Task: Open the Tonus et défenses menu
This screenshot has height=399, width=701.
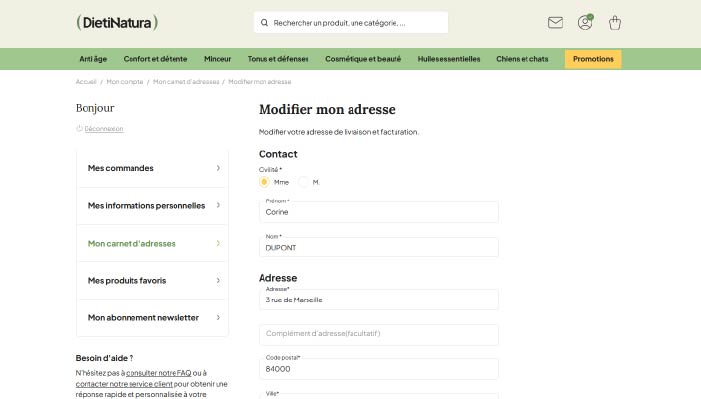Action: 278,59
